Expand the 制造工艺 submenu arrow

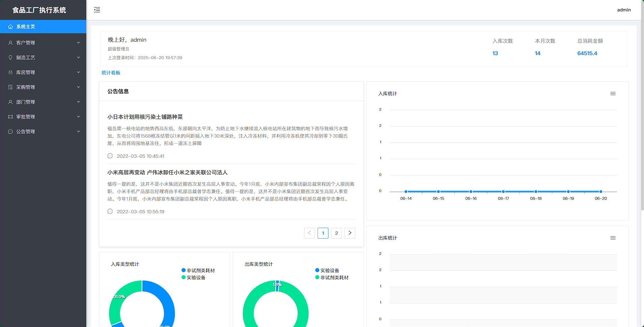click(x=78, y=58)
